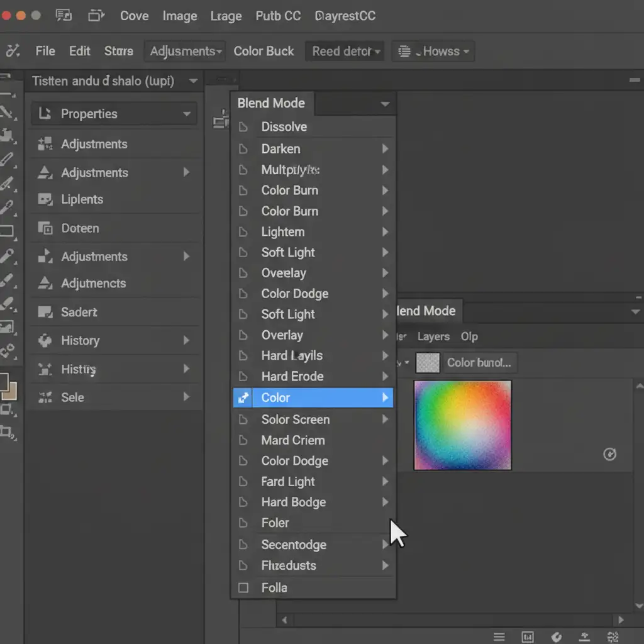Choose Soft Light below Lightem in blend list

pos(288,252)
